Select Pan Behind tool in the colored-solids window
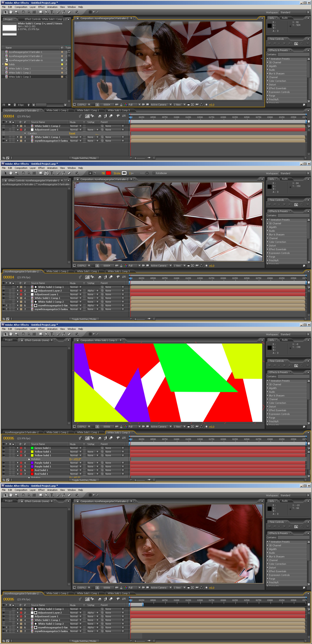This screenshot has width=312, height=644. [34, 334]
